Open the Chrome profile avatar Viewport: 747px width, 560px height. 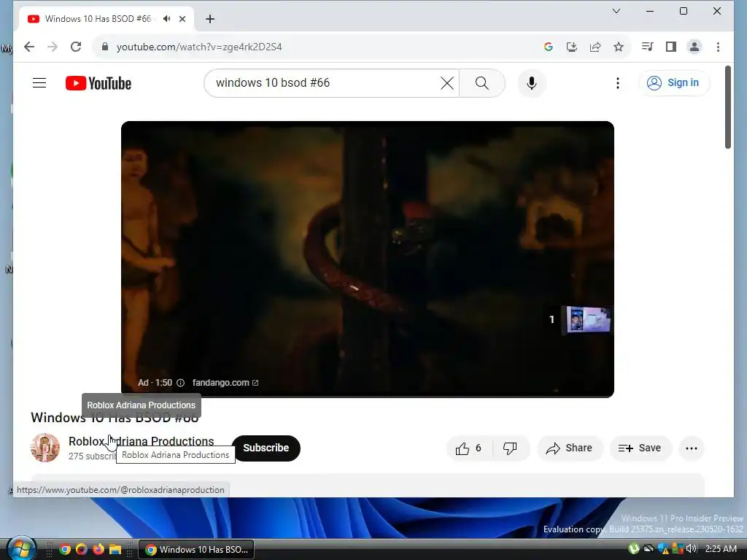[694, 47]
